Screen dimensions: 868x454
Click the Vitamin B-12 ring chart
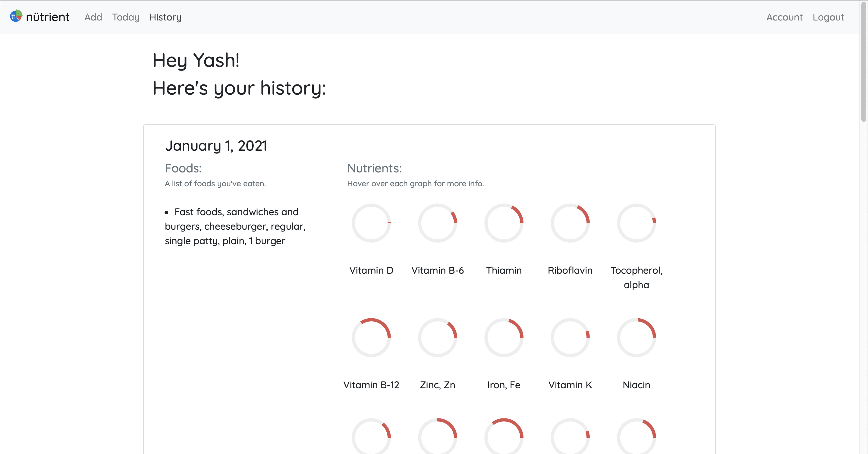click(371, 338)
